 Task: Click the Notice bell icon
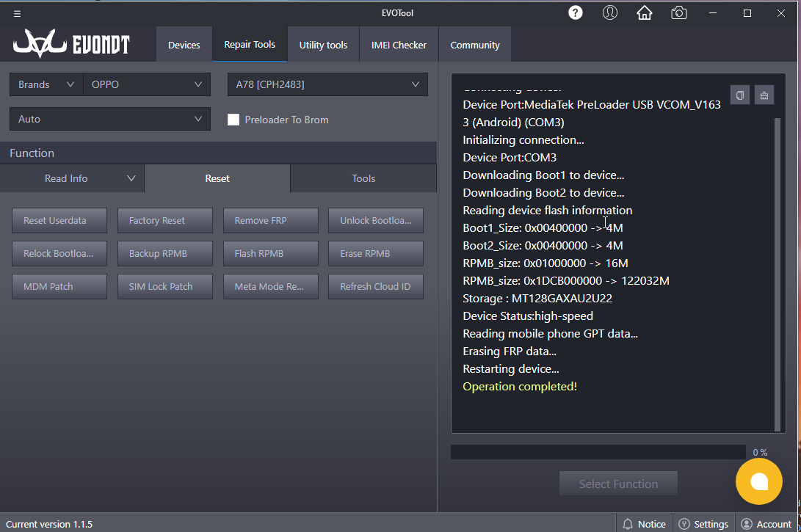(x=628, y=524)
